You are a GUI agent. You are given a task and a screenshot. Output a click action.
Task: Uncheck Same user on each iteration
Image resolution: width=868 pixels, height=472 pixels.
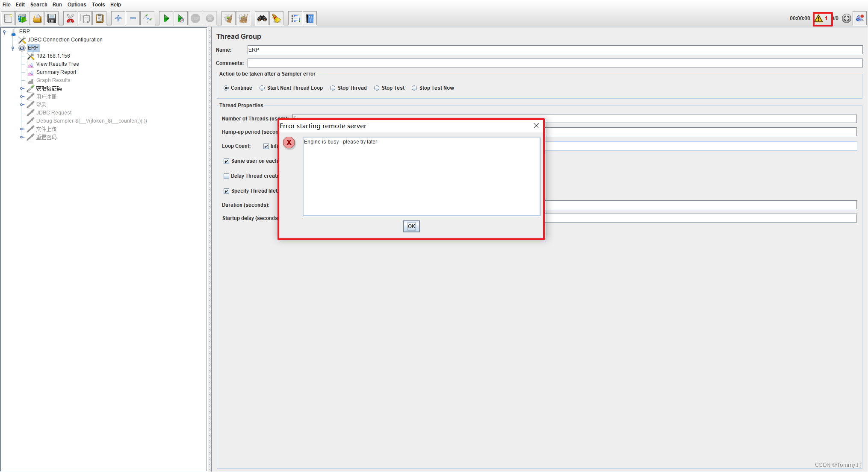(227, 161)
